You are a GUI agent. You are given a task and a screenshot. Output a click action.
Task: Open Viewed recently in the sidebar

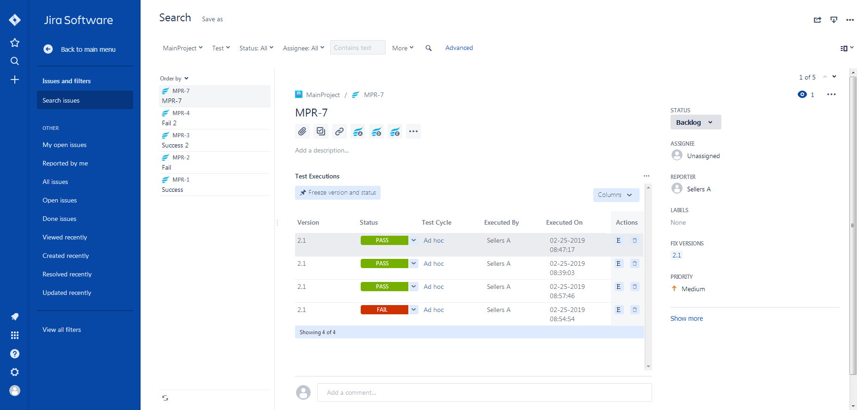click(65, 237)
